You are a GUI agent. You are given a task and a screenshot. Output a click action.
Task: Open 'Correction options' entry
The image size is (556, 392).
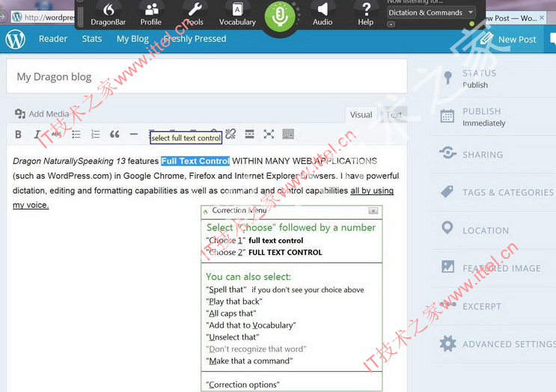pos(243,385)
